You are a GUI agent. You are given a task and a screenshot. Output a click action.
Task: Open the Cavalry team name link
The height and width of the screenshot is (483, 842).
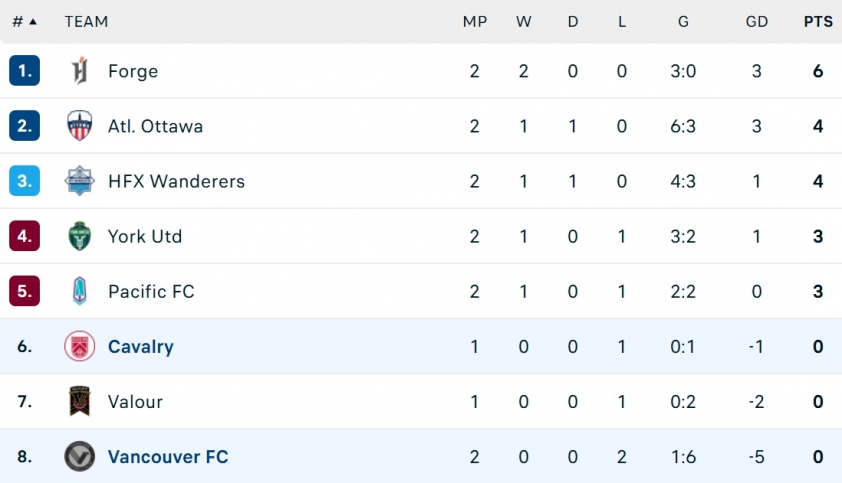point(141,347)
